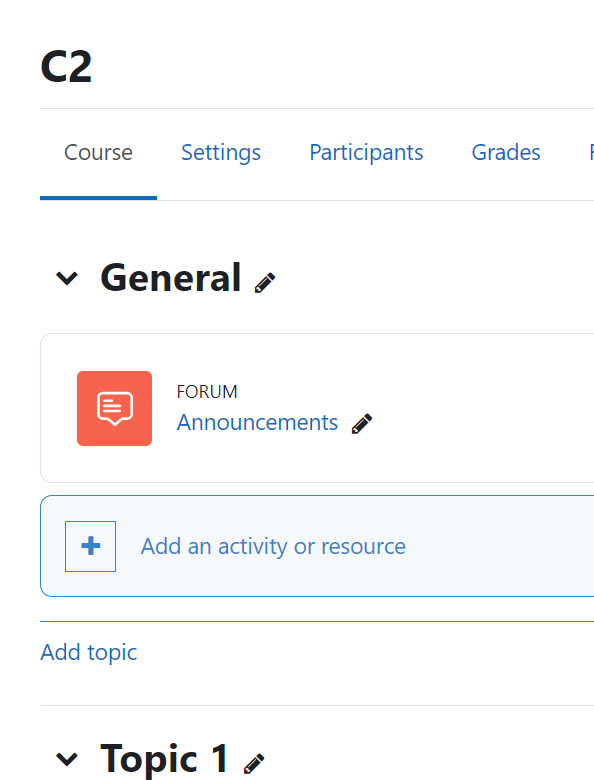
Task: Go to the Participants tab
Action: (x=366, y=152)
